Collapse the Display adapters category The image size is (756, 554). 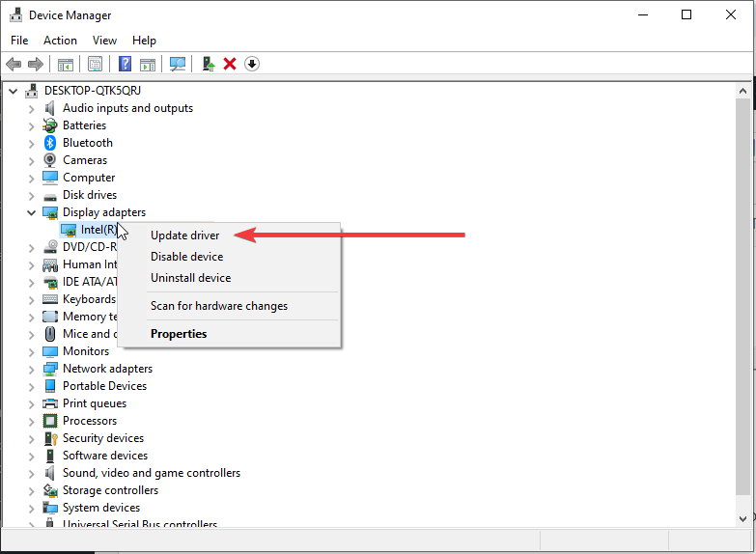coord(31,212)
